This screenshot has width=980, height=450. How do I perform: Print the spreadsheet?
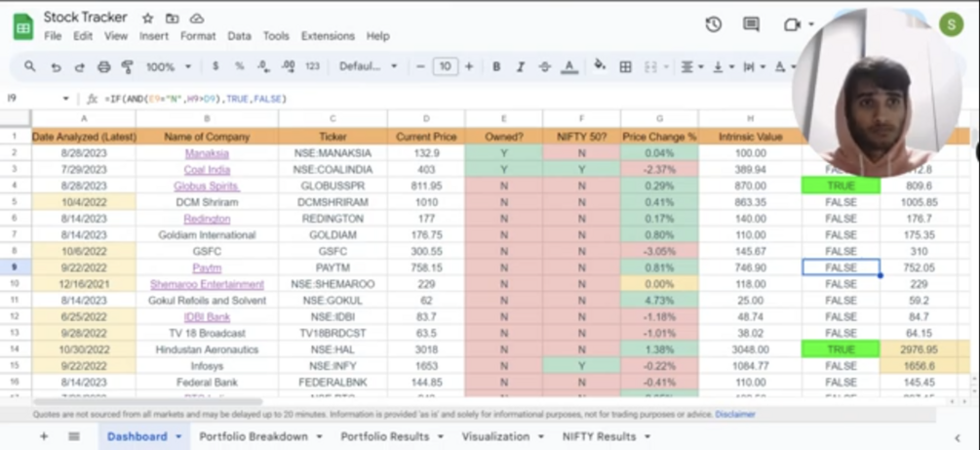tap(103, 67)
